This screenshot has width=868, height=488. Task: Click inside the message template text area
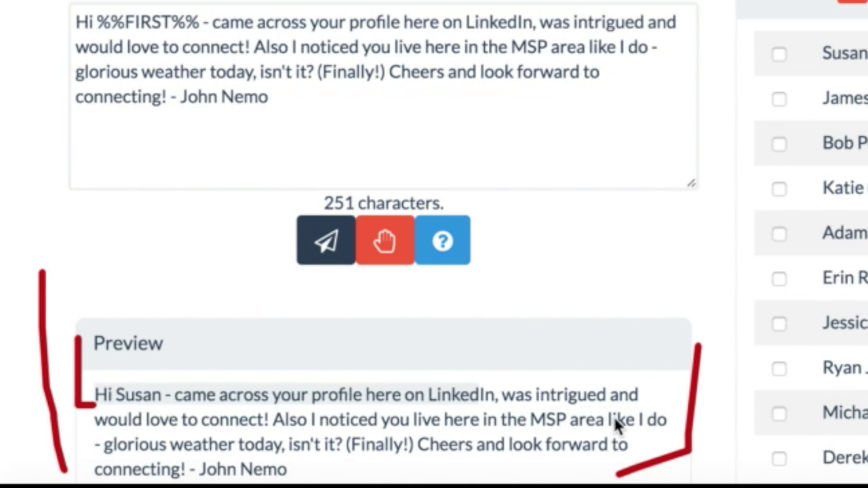383,96
